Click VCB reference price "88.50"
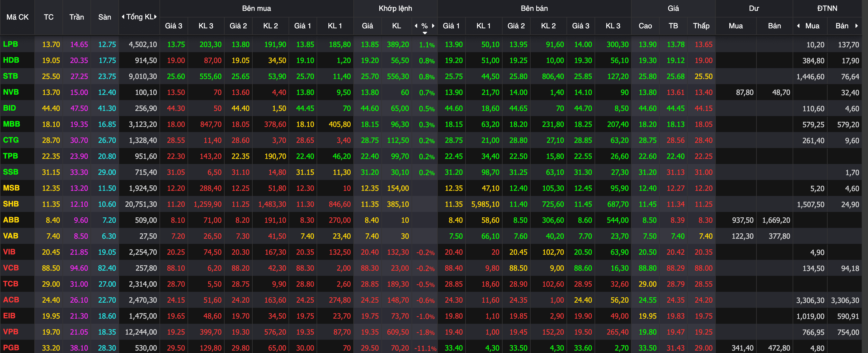This screenshot has height=353, width=868. coord(51,268)
